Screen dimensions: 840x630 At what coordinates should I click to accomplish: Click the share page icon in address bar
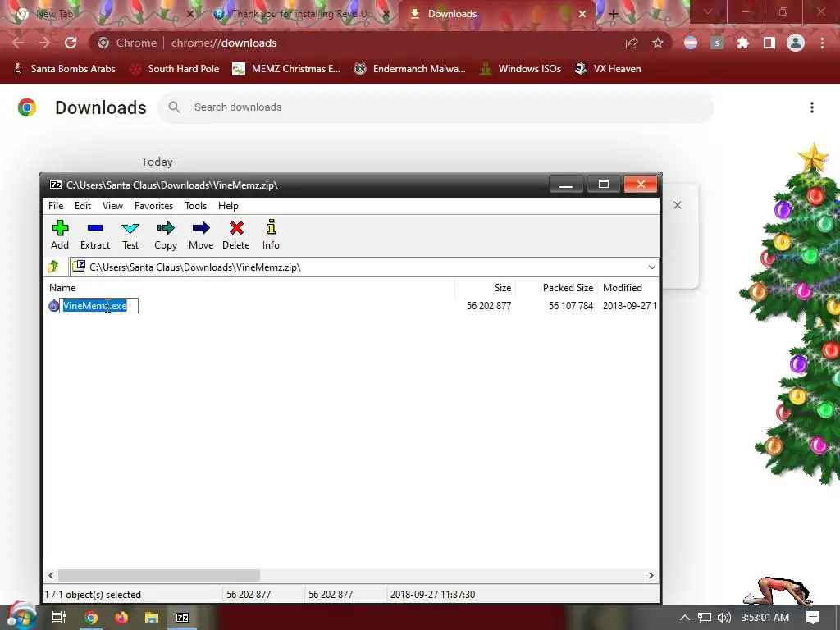pyautogui.click(x=632, y=43)
